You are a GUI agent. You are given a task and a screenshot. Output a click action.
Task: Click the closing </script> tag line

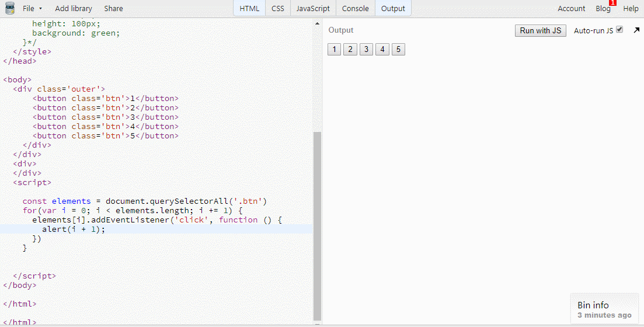tap(34, 276)
